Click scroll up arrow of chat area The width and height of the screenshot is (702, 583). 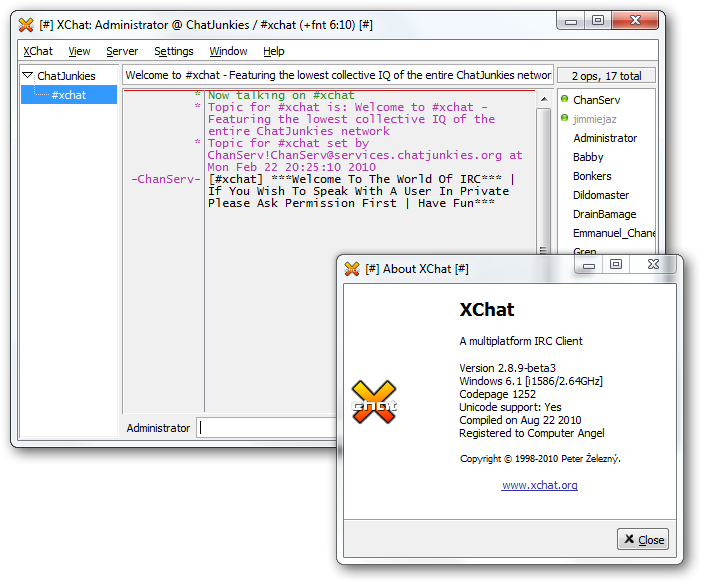(544, 99)
